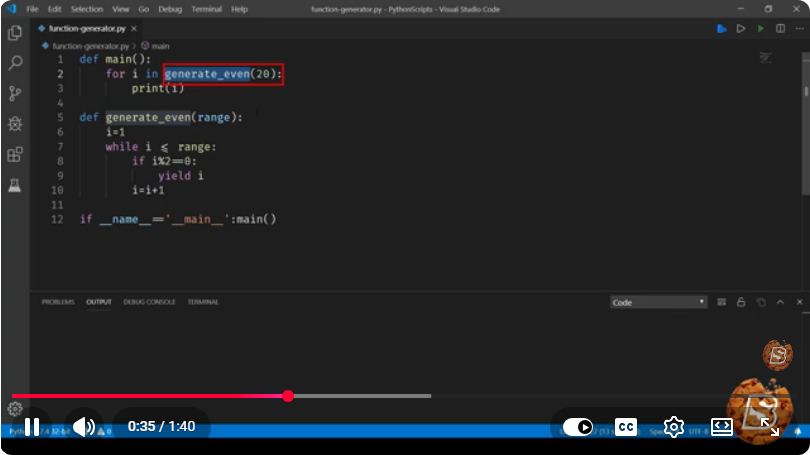Click the 'i=1' code line
The width and height of the screenshot is (810, 455).
[x=115, y=132]
